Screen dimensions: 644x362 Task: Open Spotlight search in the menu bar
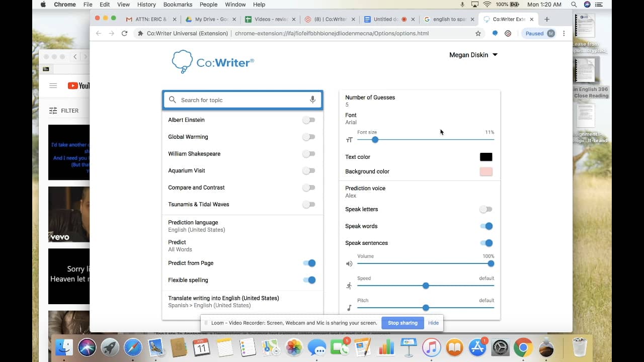[573, 5]
